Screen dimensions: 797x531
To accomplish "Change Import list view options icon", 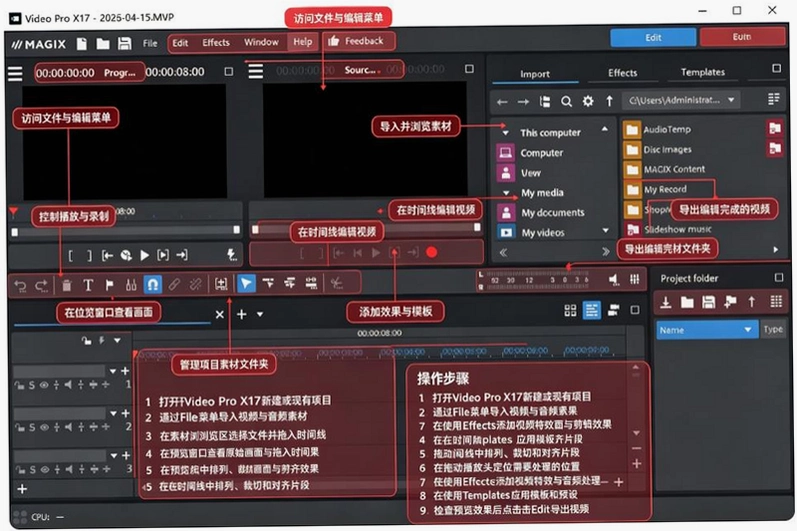I will (774, 99).
